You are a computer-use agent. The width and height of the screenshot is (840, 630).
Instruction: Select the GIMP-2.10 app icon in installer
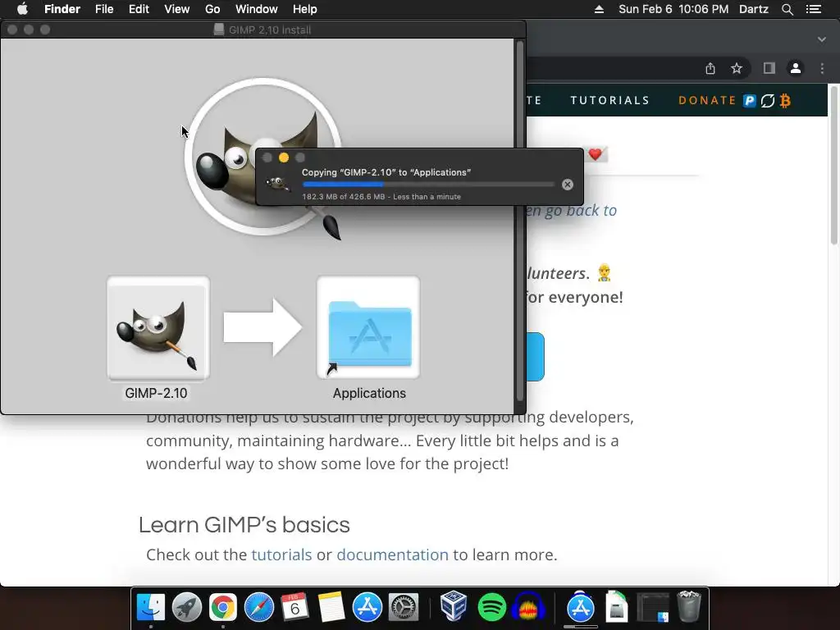click(x=158, y=328)
